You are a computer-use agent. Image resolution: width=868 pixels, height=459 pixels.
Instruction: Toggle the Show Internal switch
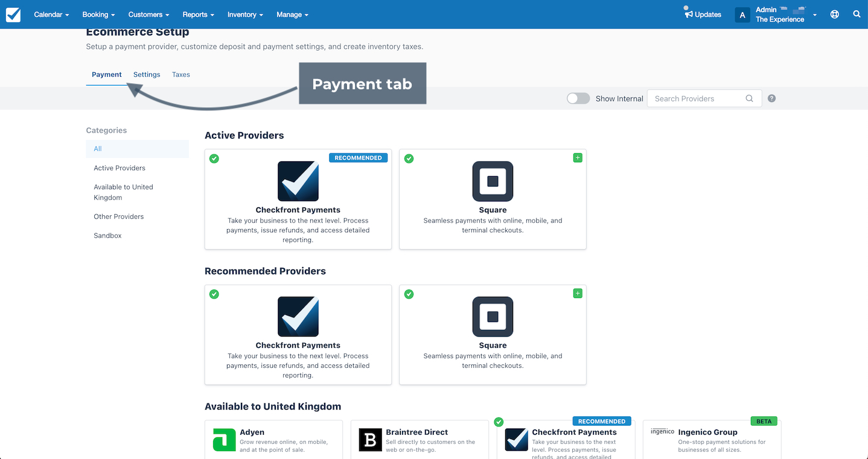578,98
